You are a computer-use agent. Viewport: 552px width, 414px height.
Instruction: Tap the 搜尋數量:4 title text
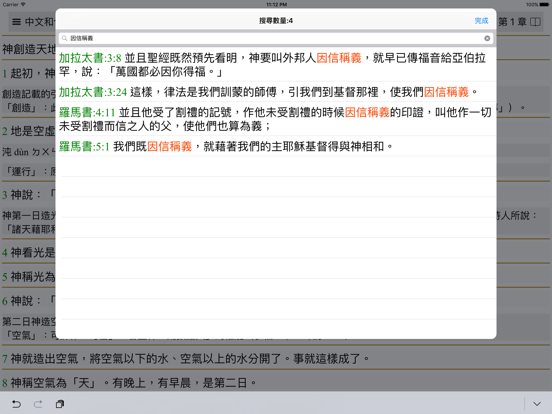pyautogui.click(x=276, y=21)
